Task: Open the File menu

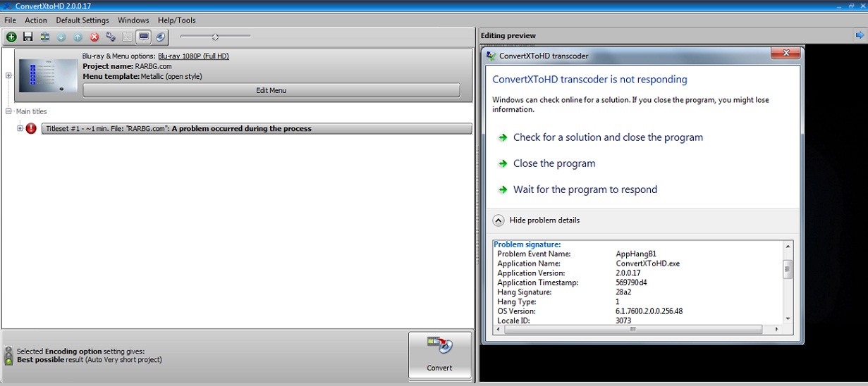Action: click(10, 20)
